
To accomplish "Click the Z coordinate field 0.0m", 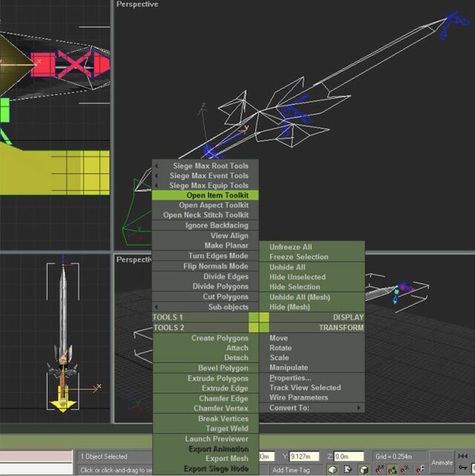I will [349, 456].
